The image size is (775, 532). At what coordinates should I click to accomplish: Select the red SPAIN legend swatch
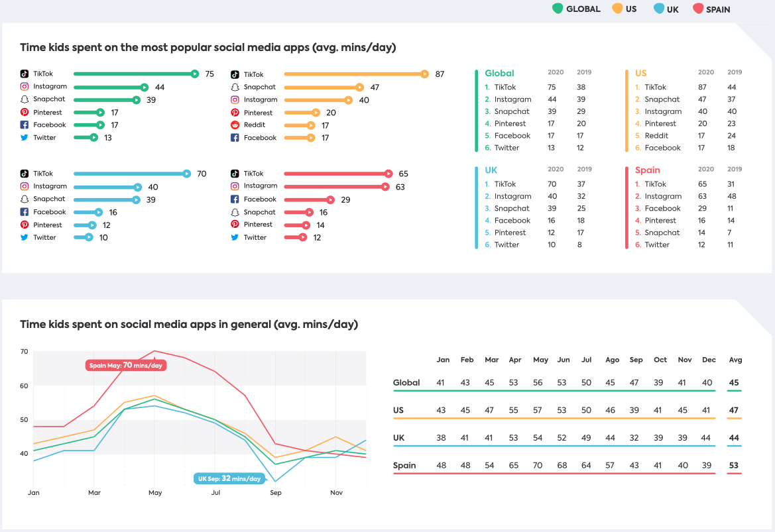[x=697, y=9]
